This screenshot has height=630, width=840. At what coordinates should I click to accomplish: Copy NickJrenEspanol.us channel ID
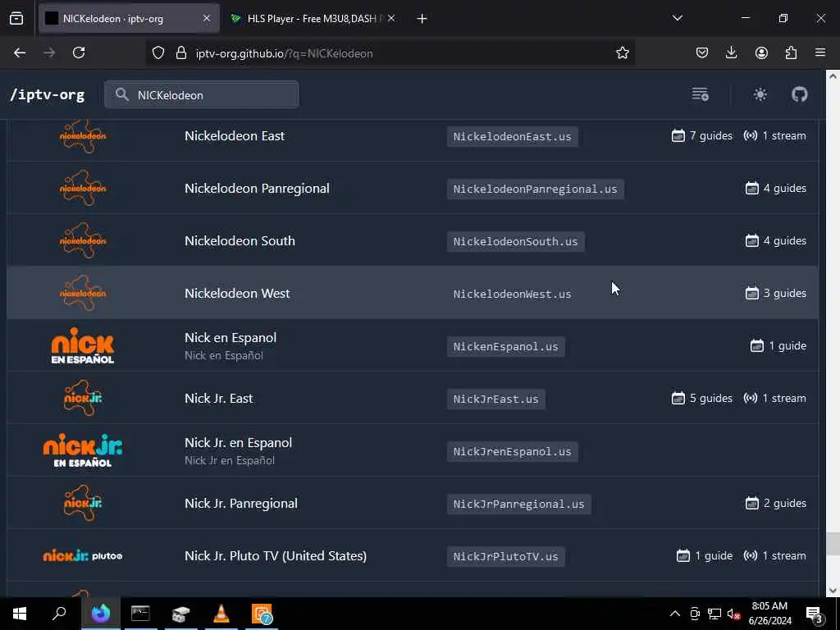point(512,452)
